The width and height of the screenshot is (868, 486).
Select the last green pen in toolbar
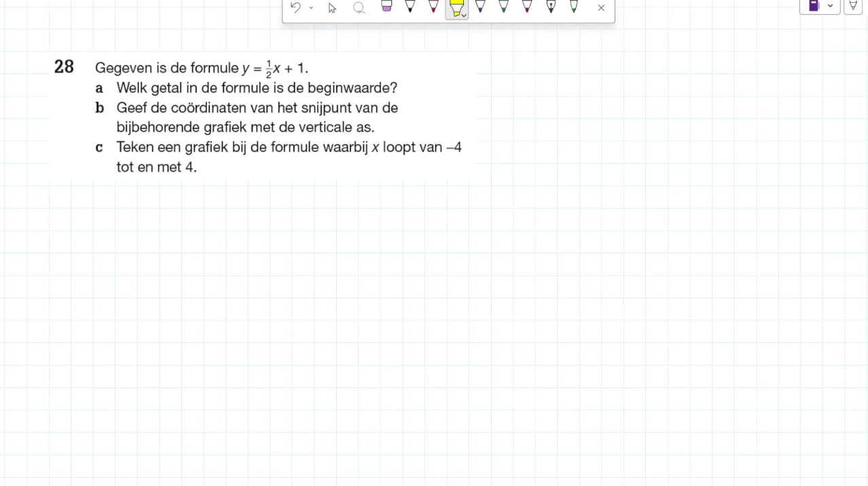coord(574,7)
